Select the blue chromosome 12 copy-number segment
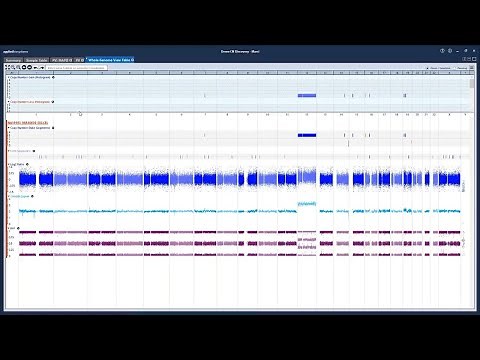Screen dimensions: 480x360 pyautogui.click(x=307, y=135)
